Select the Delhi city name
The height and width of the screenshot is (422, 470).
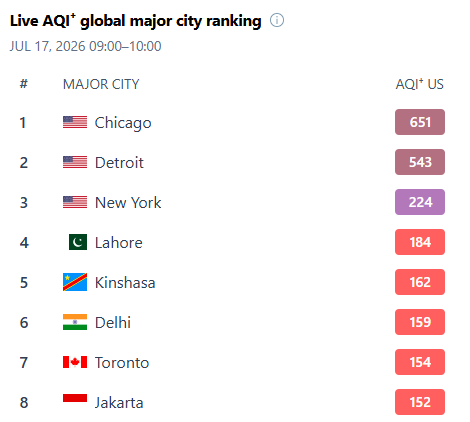coord(113,323)
